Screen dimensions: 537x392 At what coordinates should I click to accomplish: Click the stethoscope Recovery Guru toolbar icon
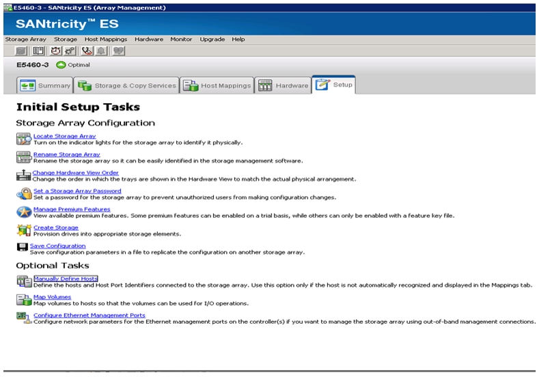pyautogui.click(x=87, y=51)
